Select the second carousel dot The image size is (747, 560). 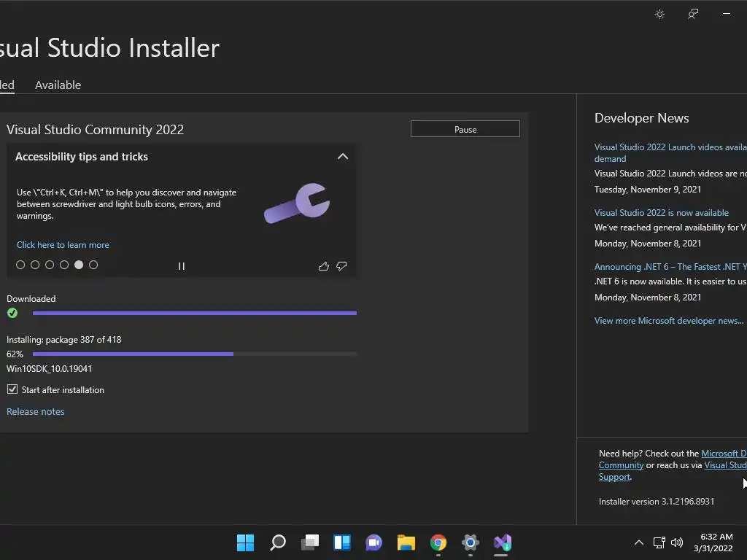tap(35, 265)
